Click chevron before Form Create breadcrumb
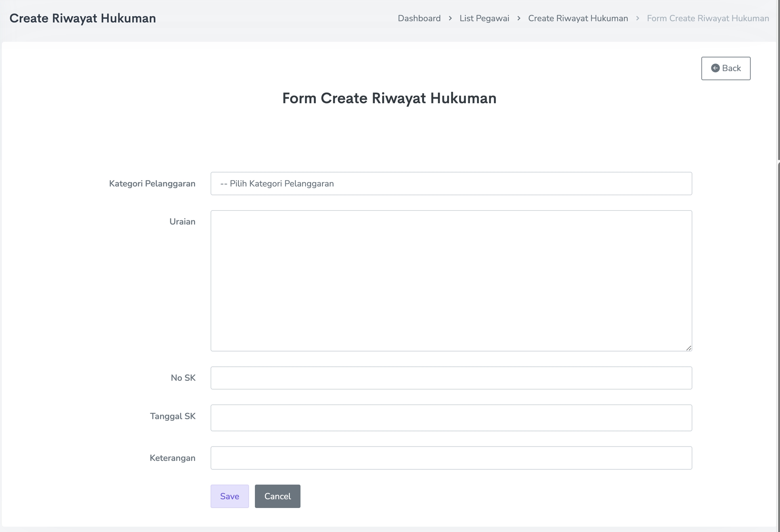Viewport: 780px width, 532px height. [637, 18]
